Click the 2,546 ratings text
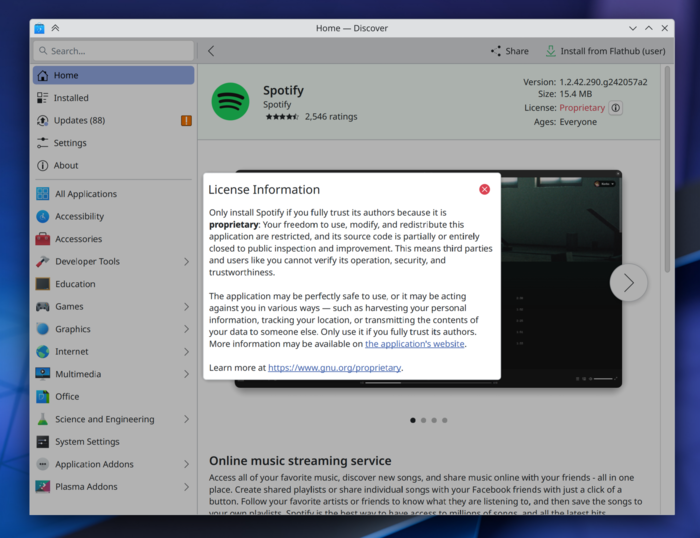Screen dimensions: 700x538 tap(331, 117)
